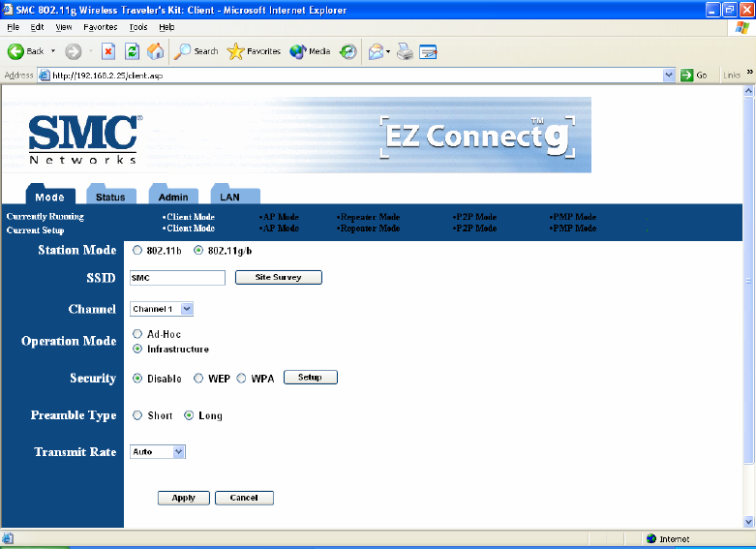Click the Apply button
756x549 pixels.
(x=184, y=498)
